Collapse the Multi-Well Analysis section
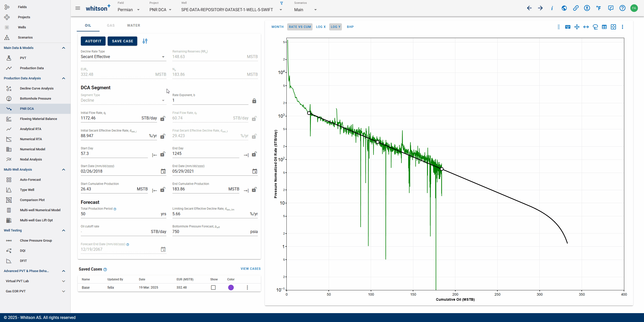Viewport: 644px width, 322px height. click(64, 169)
